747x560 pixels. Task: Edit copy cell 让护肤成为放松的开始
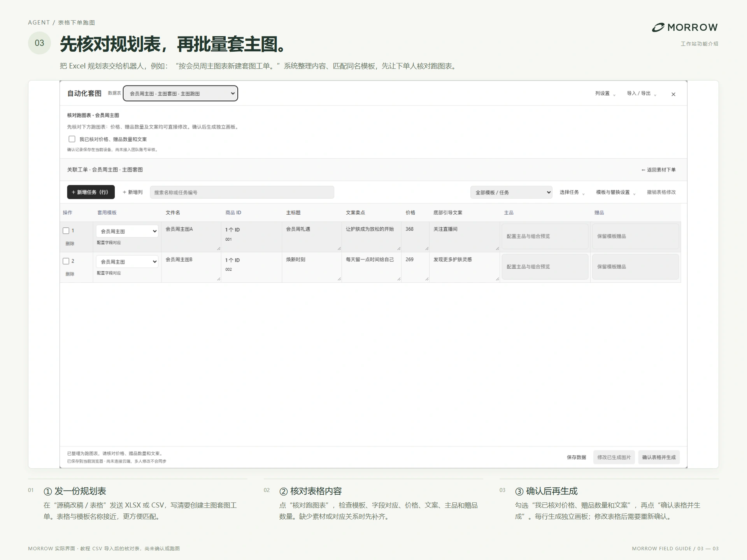pos(372,237)
